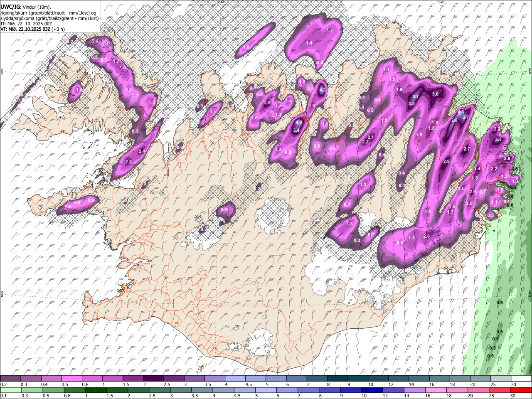This screenshot has width=532, height=399.
Task: Click the pale grey 25–30 snow legend swatch
Action: pos(501,378)
